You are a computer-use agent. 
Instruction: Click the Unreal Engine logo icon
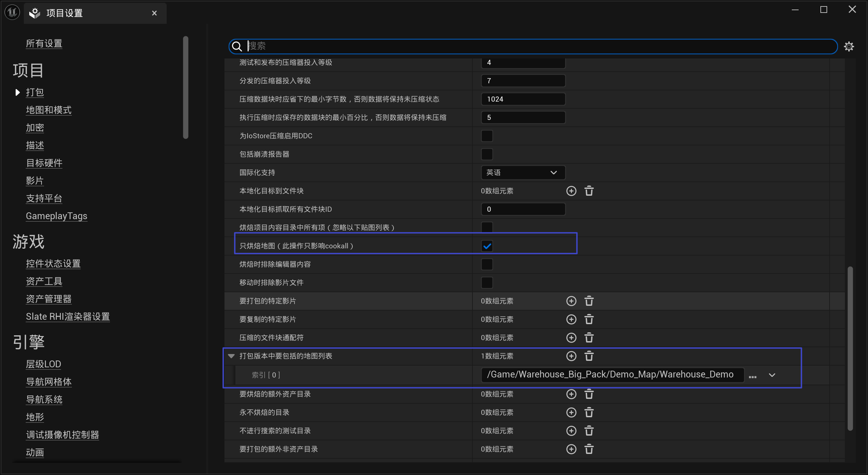point(12,13)
